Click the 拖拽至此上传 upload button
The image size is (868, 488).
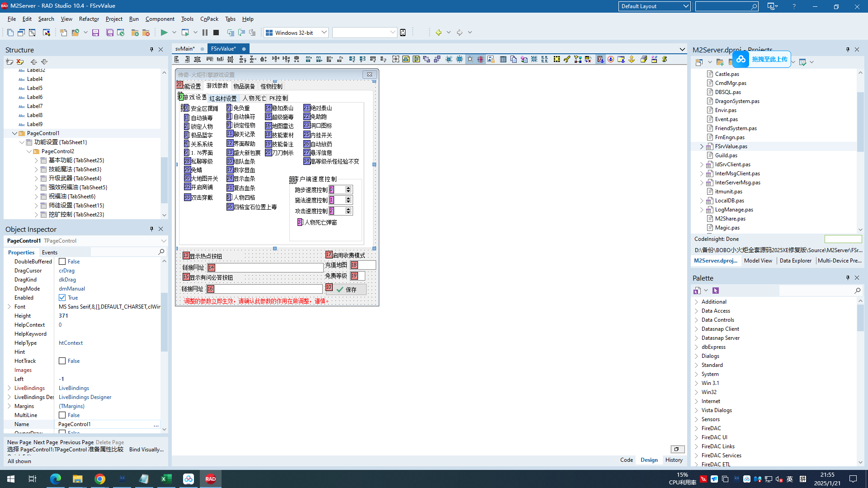click(762, 59)
